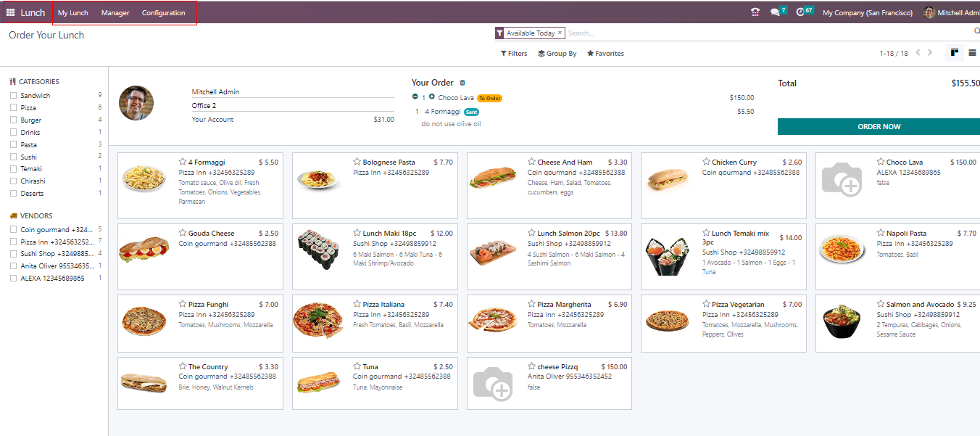This screenshot has height=436, width=980.
Task: Open the Filters dropdown
Action: coord(514,54)
